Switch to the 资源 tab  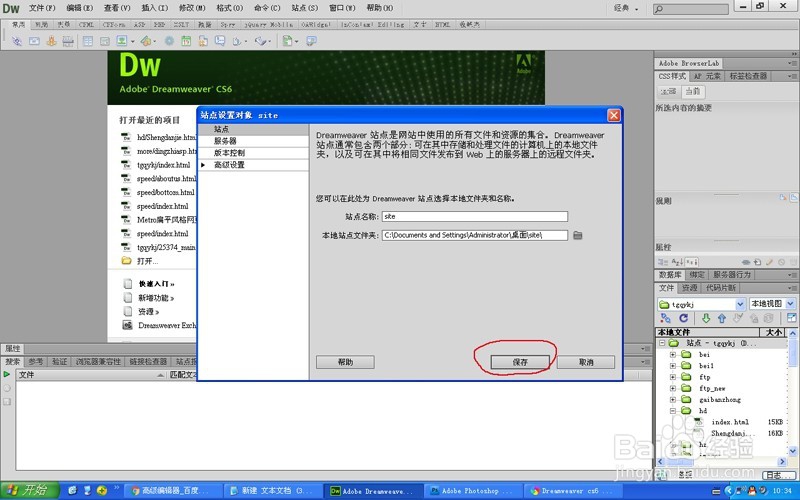pyautogui.click(x=689, y=288)
